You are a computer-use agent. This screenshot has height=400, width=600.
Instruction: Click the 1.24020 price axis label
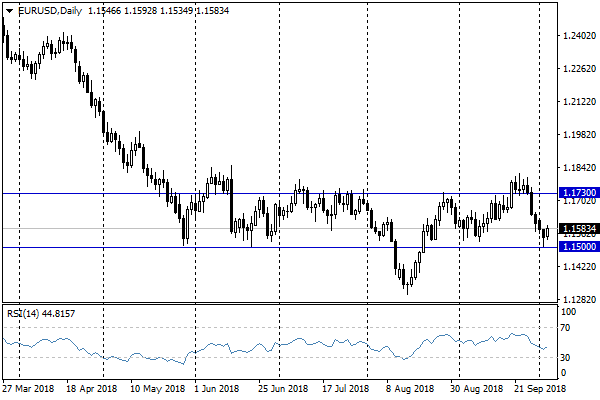click(577, 36)
